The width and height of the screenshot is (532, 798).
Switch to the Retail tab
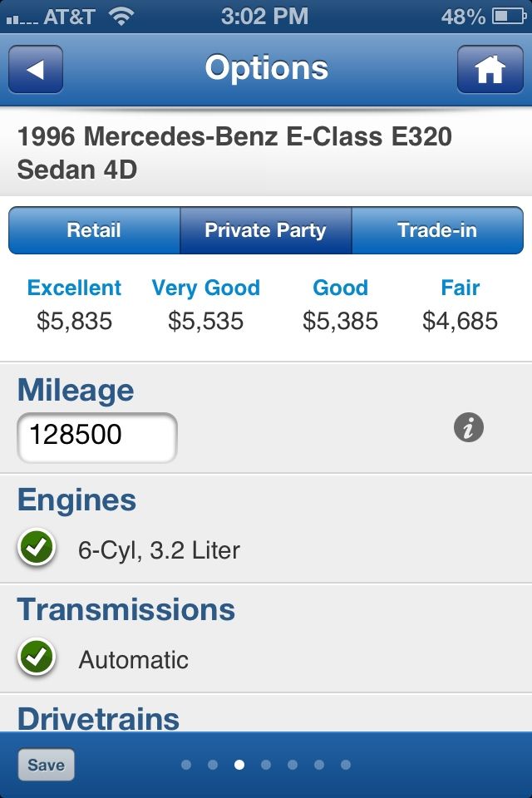[x=94, y=230]
